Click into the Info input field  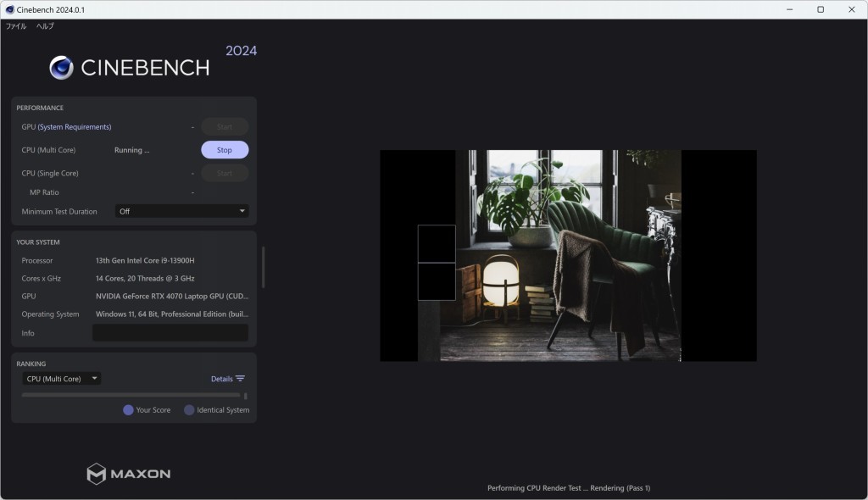pos(170,333)
